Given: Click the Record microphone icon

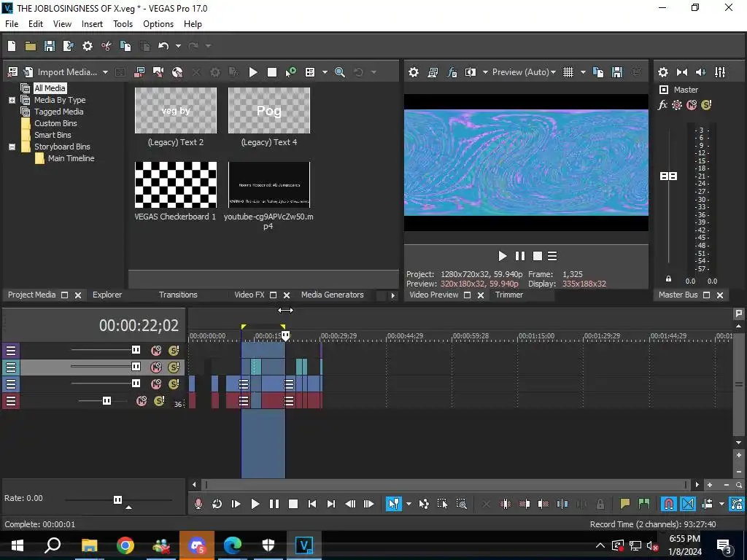Looking at the screenshot, I should click(x=198, y=504).
